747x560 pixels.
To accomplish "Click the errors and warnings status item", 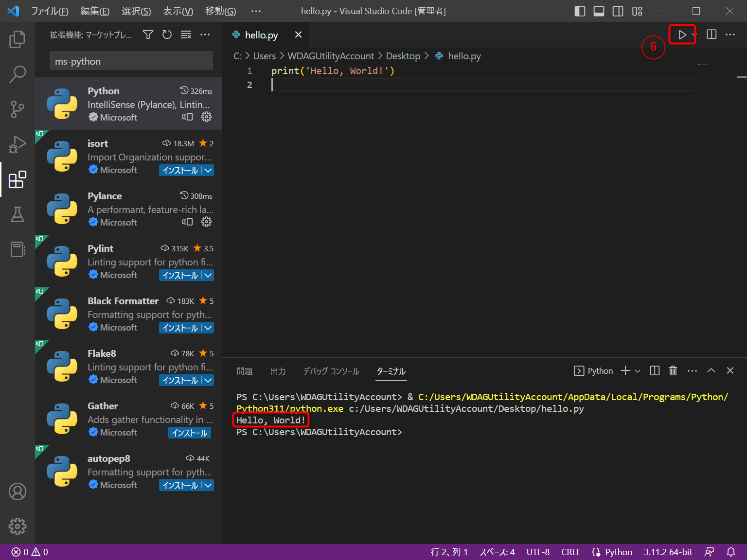I will pyautogui.click(x=30, y=552).
